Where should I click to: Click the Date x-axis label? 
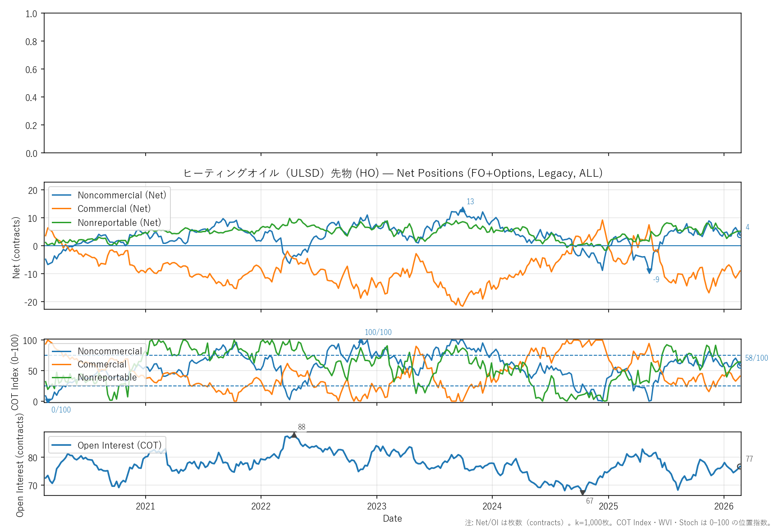click(392, 518)
